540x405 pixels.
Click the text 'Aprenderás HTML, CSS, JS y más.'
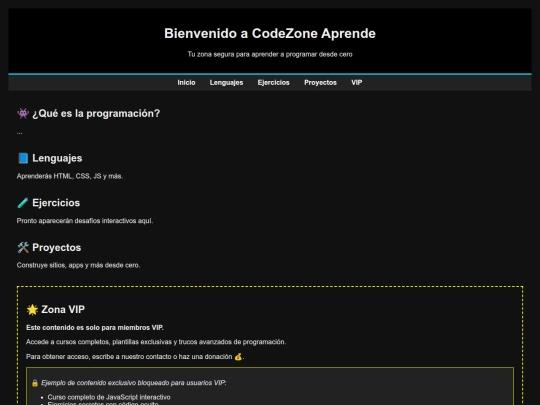click(x=70, y=176)
